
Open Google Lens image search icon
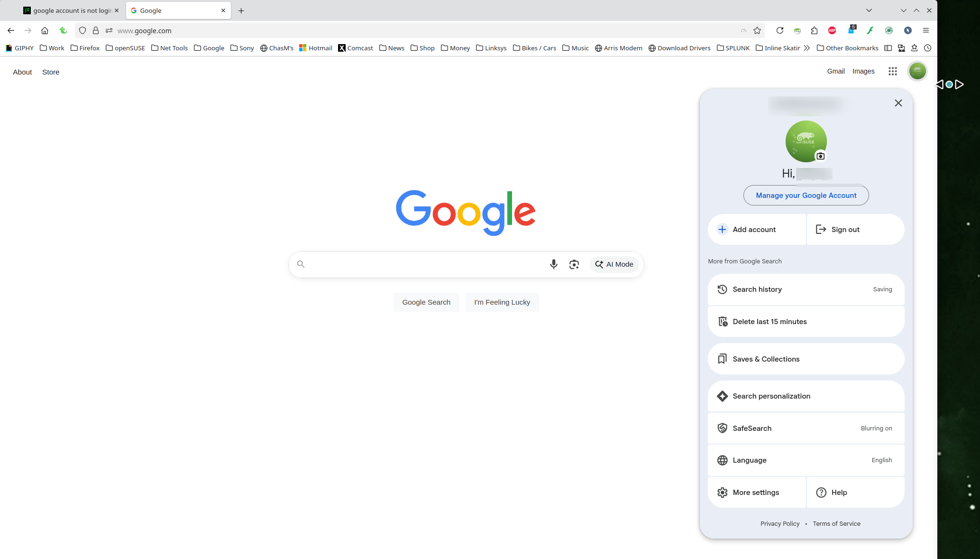point(574,264)
